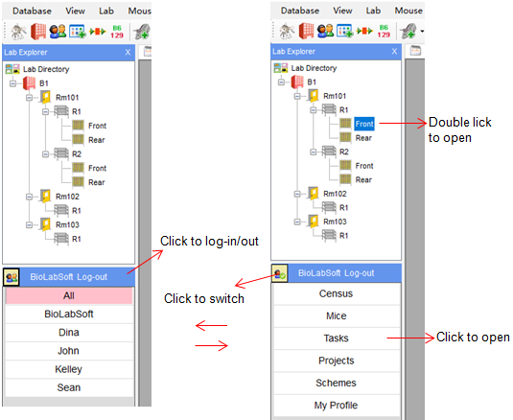Select the highlighted Front cage side under R1
The width and height of the screenshot is (513, 420).
[x=364, y=124]
